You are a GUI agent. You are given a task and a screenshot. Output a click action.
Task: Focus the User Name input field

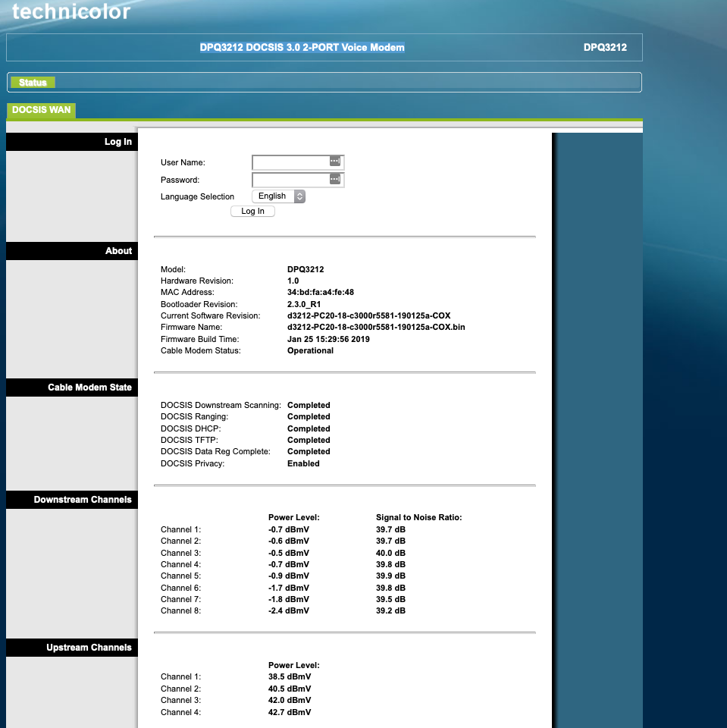coord(298,162)
